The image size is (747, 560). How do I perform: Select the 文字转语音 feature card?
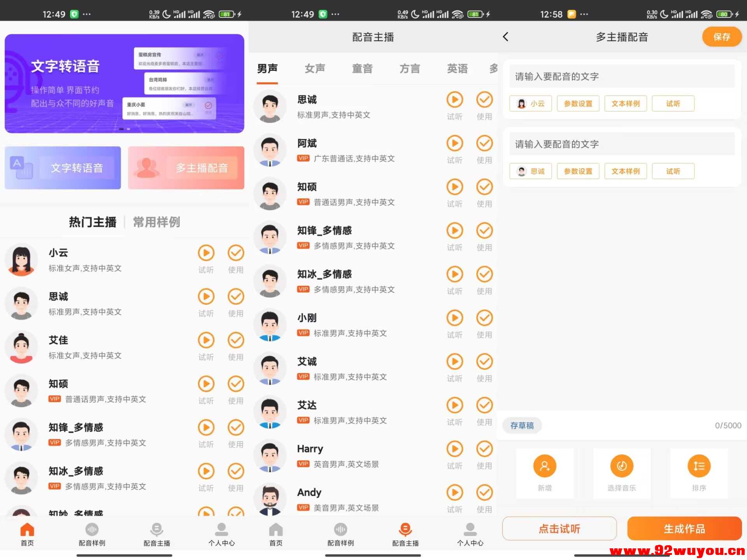[x=63, y=168]
